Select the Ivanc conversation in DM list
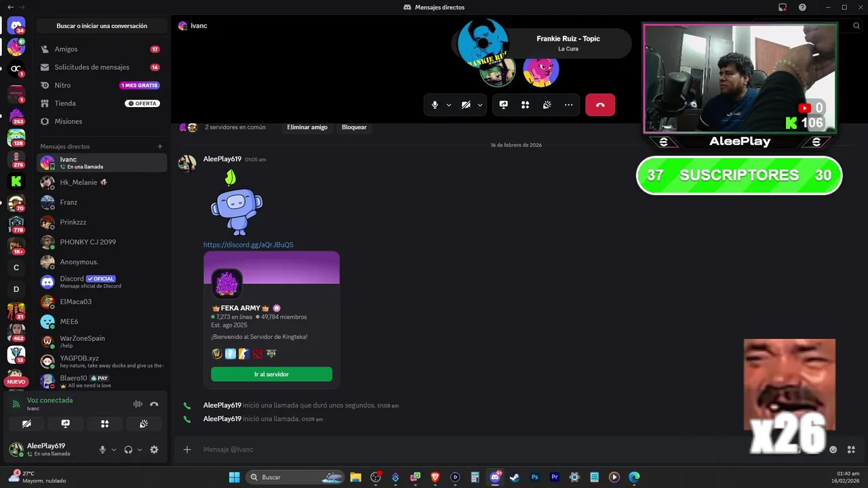The image size is (868, 488). [x=102, y=163]
